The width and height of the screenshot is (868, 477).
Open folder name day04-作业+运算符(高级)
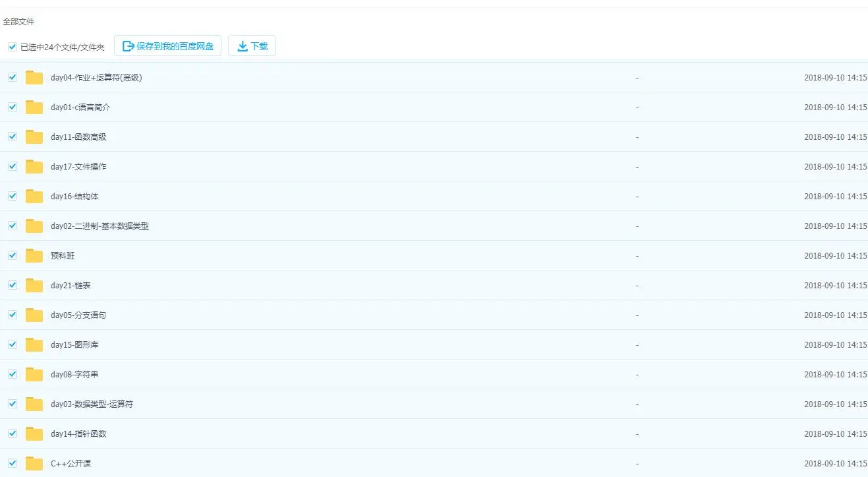coord(96,77)
